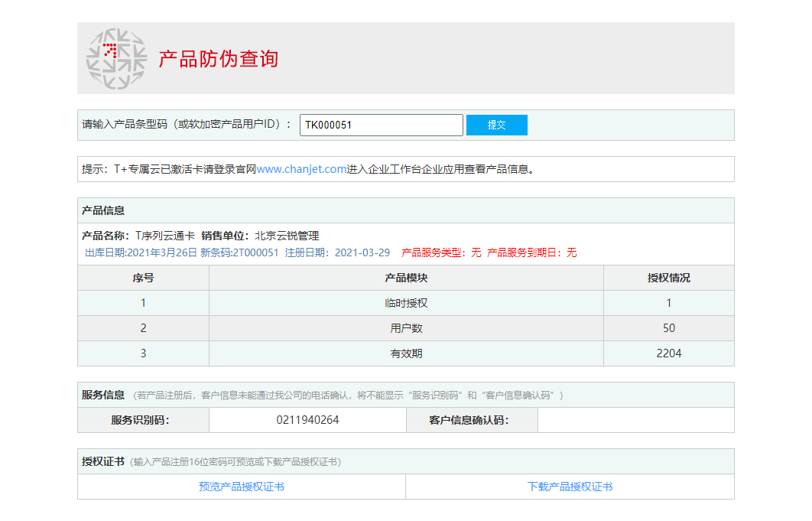Click the 产品模块 column header
812x521 pixels.
click(407, 278)
